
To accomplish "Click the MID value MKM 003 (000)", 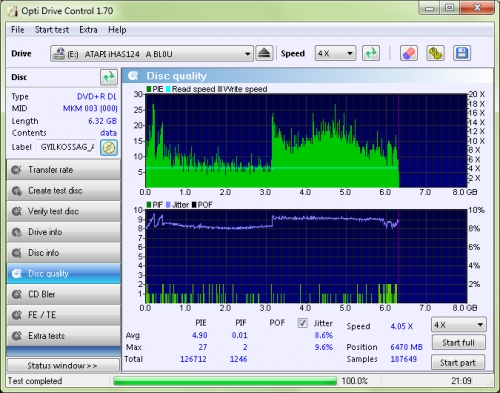I will click(x=90, y=109).
